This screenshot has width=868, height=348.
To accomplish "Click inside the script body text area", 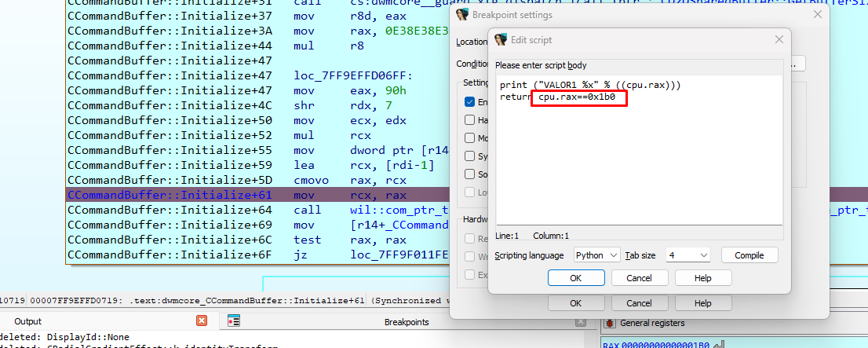I will pos(640,149).
